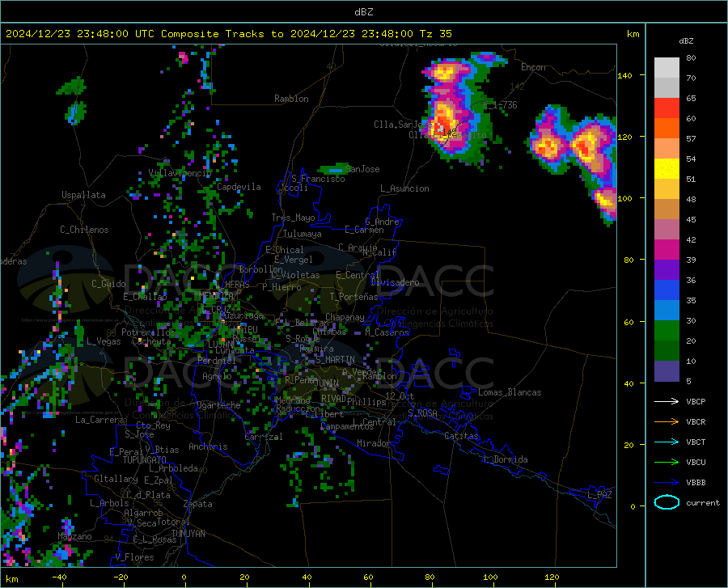Click the '65' value on dBZ scale
The image size is (728, 588).
[x=691, y=99]
